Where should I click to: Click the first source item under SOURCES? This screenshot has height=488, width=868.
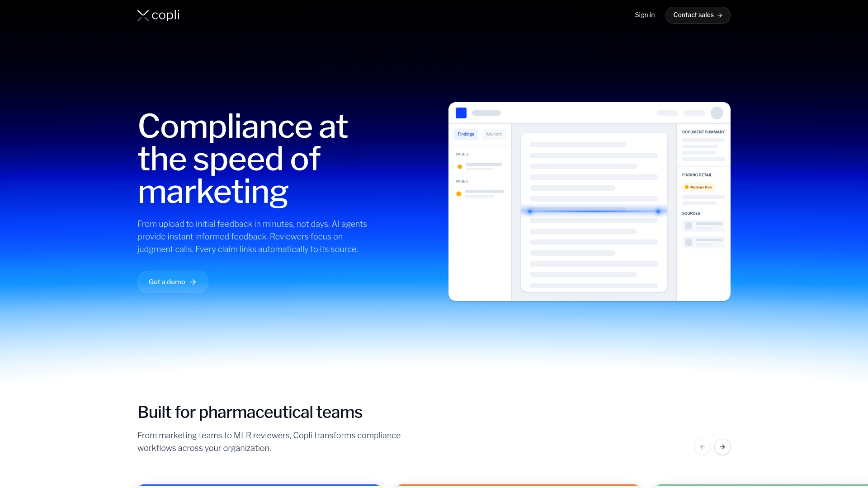[x=703, y=226]
